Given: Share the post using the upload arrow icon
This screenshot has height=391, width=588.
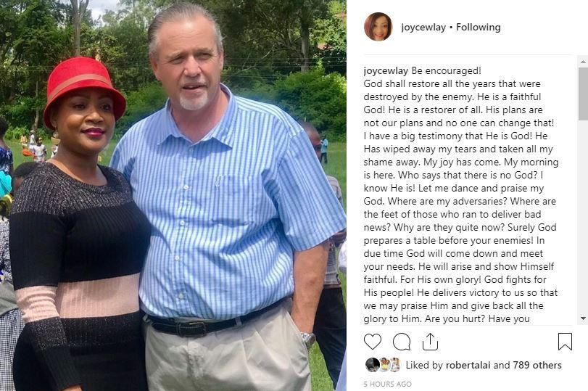Looking at the screenshot, I should [430, 342].
